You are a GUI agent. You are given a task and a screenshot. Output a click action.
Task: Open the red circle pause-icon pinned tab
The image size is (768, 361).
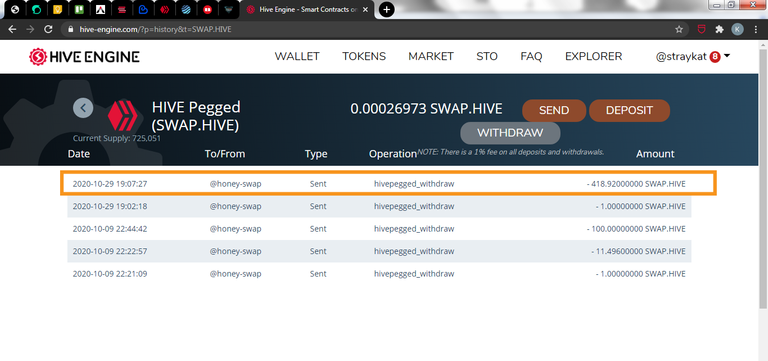pos(207,9)
